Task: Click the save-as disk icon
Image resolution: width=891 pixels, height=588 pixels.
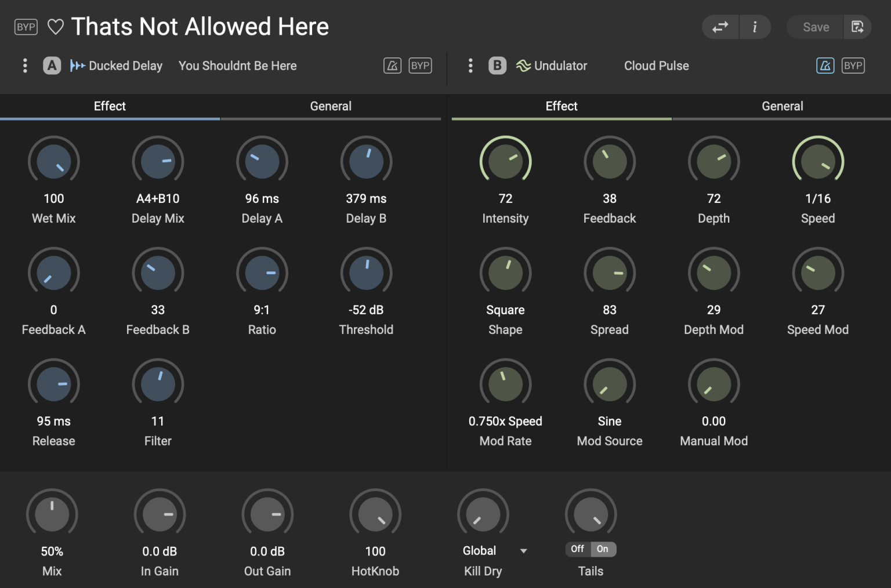Action: tap(857, 27)
